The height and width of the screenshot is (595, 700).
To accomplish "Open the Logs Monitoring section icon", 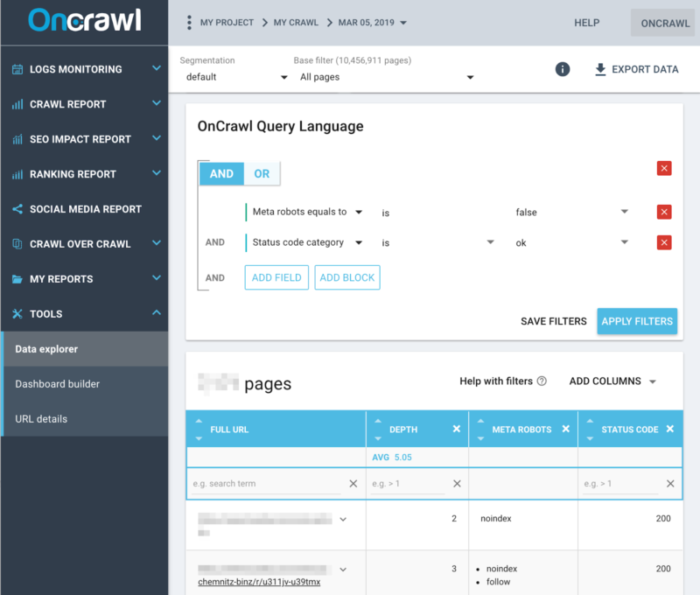I will tap(17, 69).
